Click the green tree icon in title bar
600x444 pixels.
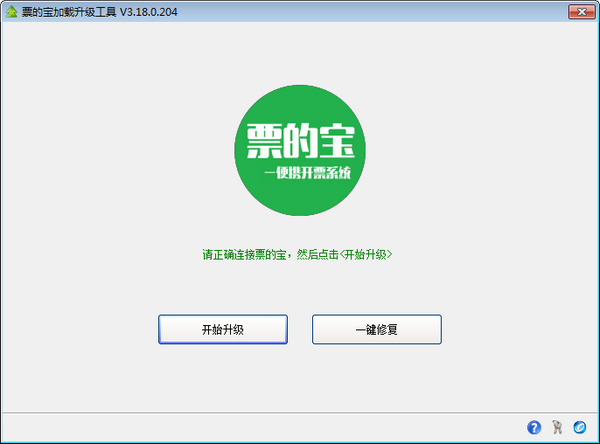(x=11, y=12)
